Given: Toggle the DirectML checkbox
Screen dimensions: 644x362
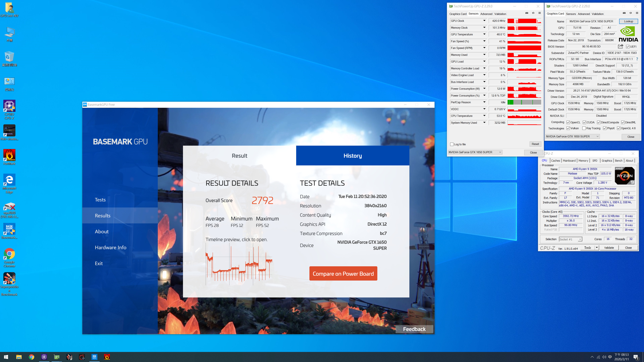Looking at the screenshot, I should point(623,122).
